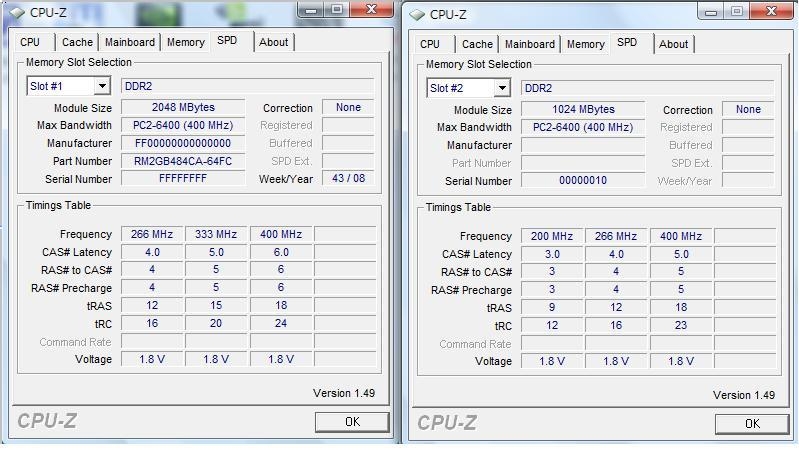The image size is (799, 450).
Task: Click OK in the Slot #1 CPU-Z window
Action: [x=352, y=422]
